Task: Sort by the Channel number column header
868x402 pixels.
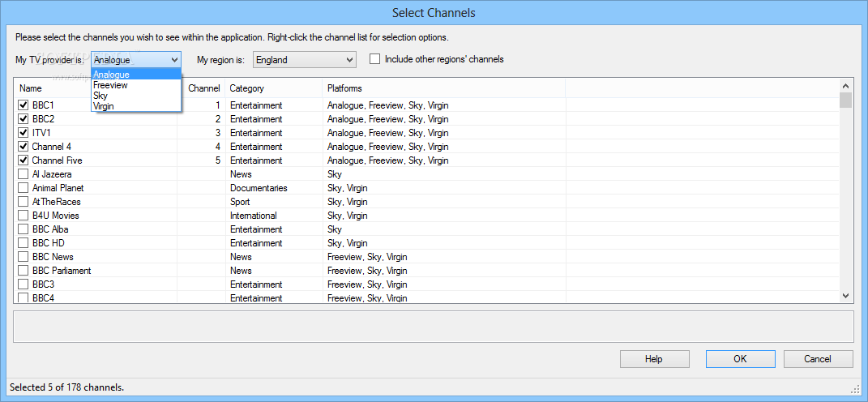Action: point(202,88)
